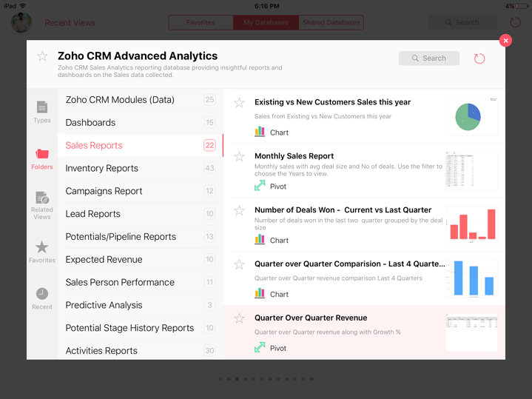The width and height of the screenshot is (532, 399).
Task: Star Quarter over Quarter Comparision report
Action: [239, 264]
